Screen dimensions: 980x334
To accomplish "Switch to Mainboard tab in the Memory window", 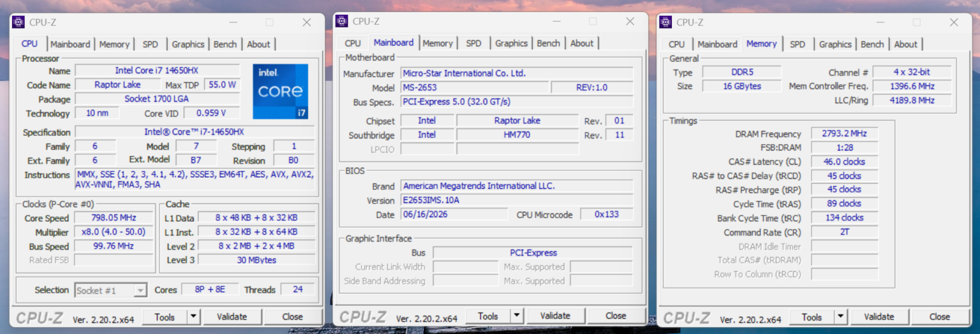I will click(717, 44).
